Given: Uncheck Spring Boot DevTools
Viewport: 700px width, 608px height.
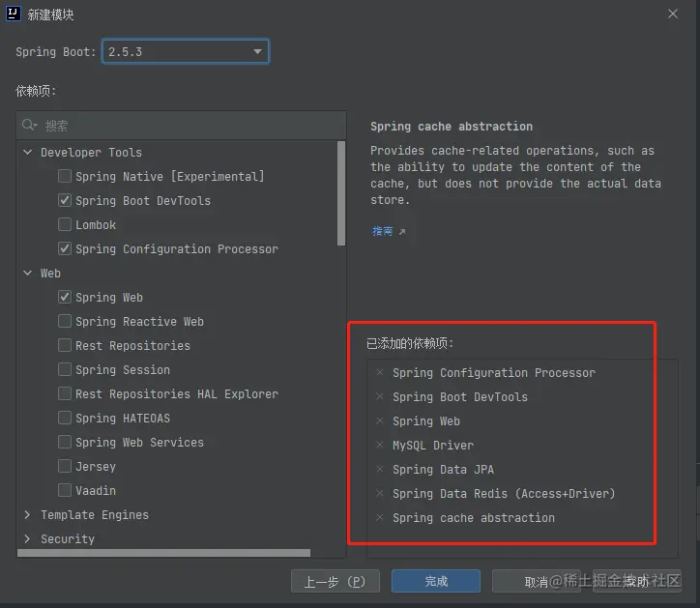Looking at the screenshot, I should coord(65,200).
